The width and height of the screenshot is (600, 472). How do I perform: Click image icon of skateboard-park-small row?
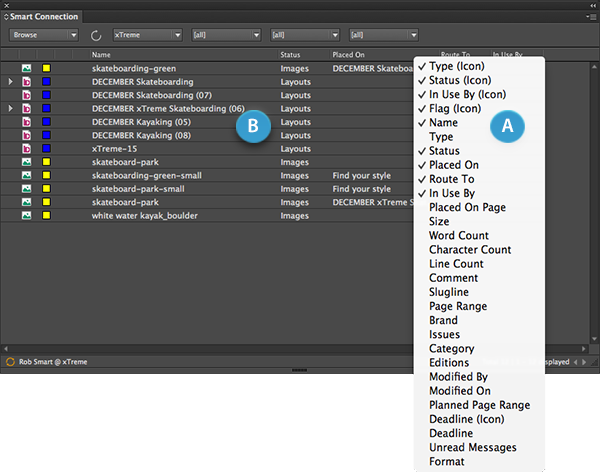[26, 189]
